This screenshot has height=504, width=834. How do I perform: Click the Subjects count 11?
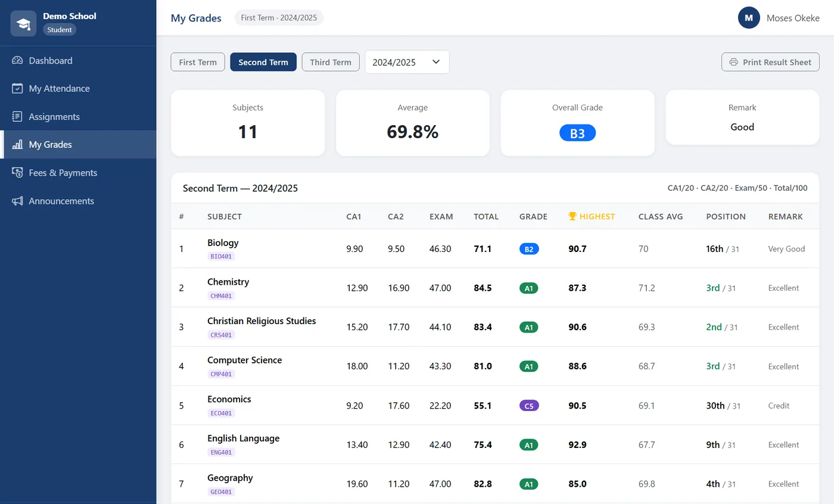[248, 132]
